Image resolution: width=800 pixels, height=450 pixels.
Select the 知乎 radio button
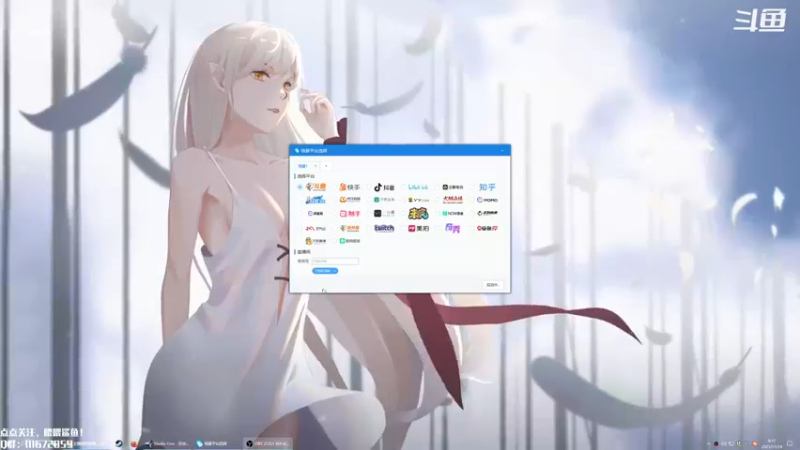click(472, 187)
